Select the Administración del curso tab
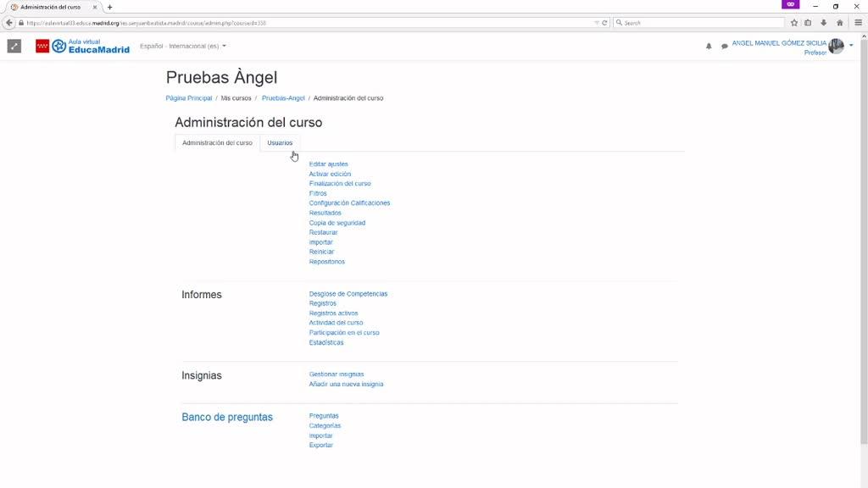This screenshot has height=488, width=868. [x=217, y=142]
